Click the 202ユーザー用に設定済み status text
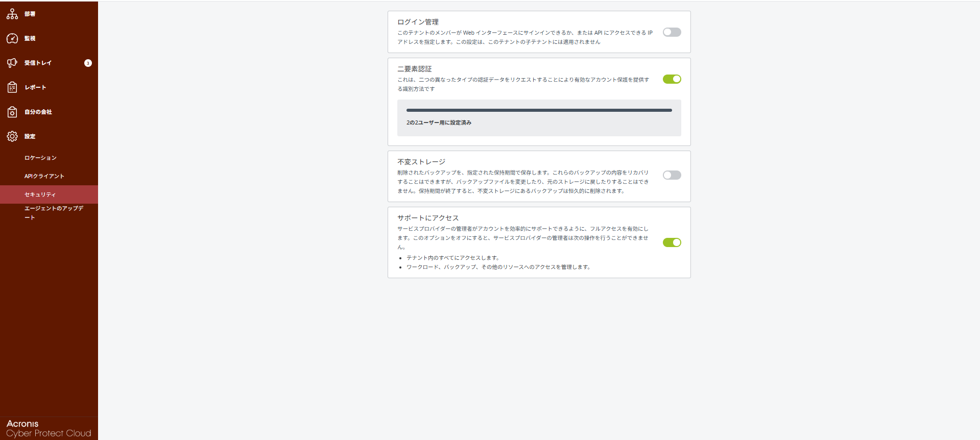 pyautogui.click(x=439, y=123)
